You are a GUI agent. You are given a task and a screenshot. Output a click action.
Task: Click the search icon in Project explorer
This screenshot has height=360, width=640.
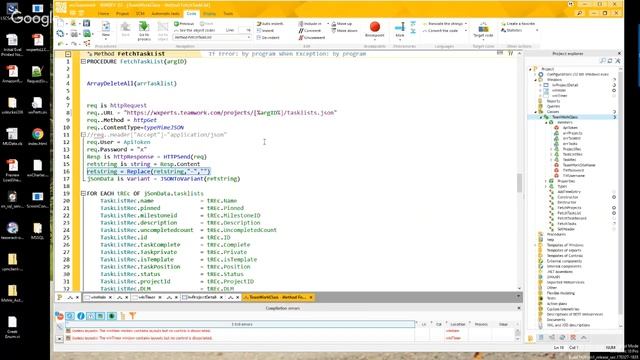pyautogui.click(x=603, y=61)
